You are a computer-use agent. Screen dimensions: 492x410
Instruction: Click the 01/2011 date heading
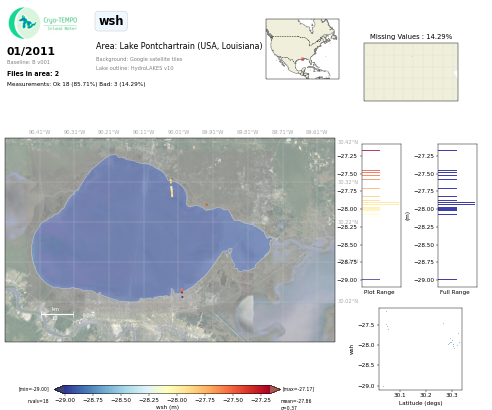31,51
